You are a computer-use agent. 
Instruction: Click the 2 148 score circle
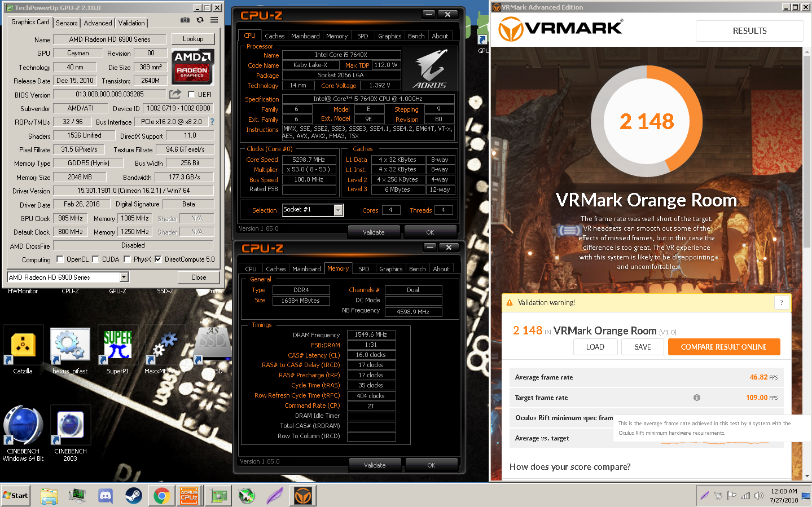[x=647, y=121]
